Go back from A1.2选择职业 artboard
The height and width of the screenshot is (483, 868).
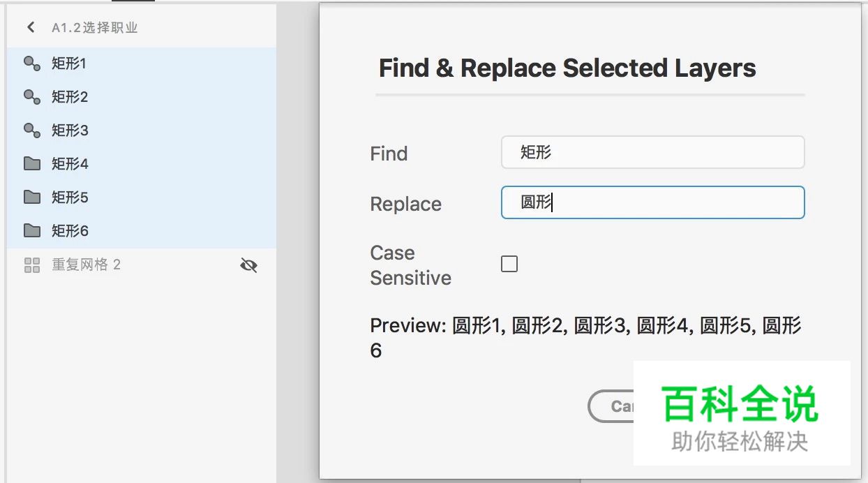[x=30, y=27]
